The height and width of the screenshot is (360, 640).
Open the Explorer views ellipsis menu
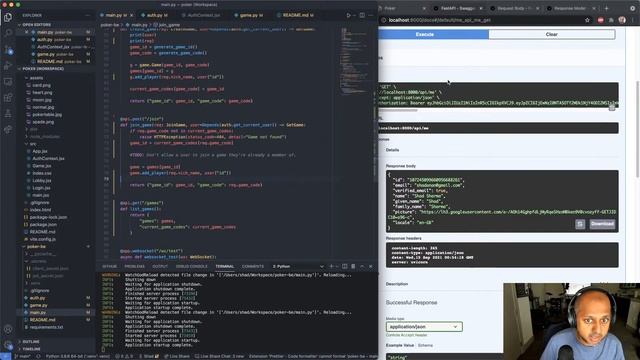click(87, 16)
